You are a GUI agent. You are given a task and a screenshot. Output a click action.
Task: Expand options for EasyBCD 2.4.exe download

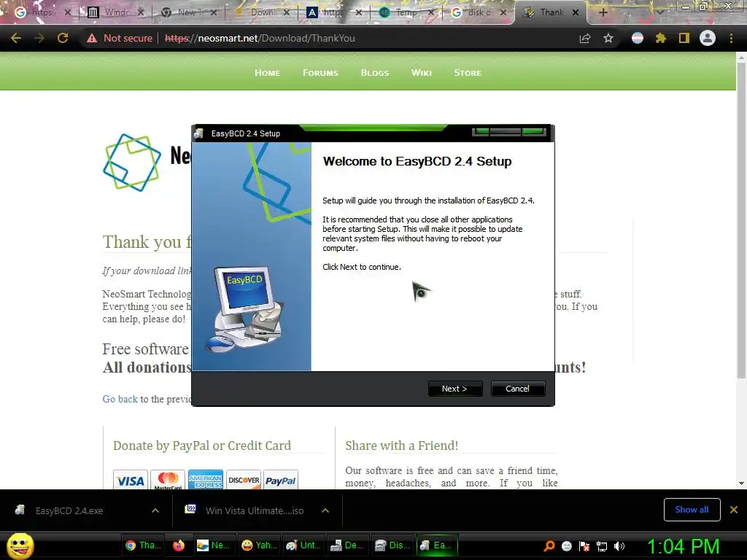[155, 510]
